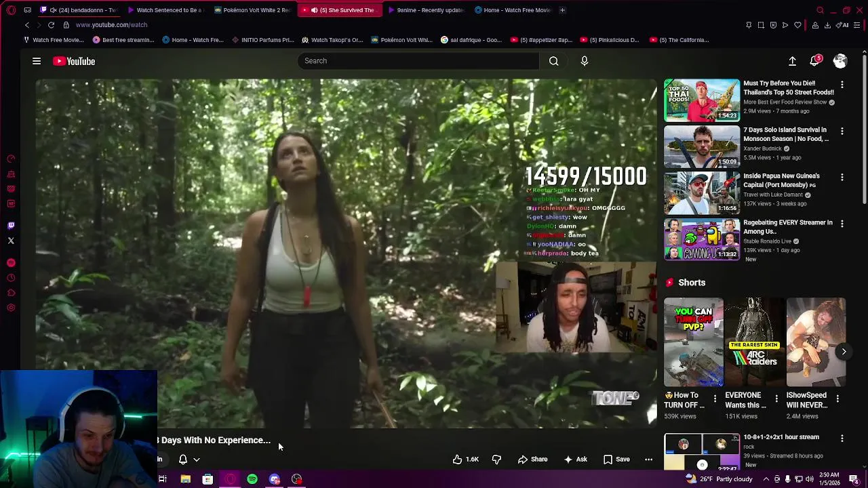This screenshot has height=488, width=868.
Task: Open the Xander Budnick channel link
Action: click(x=763, y=148)
